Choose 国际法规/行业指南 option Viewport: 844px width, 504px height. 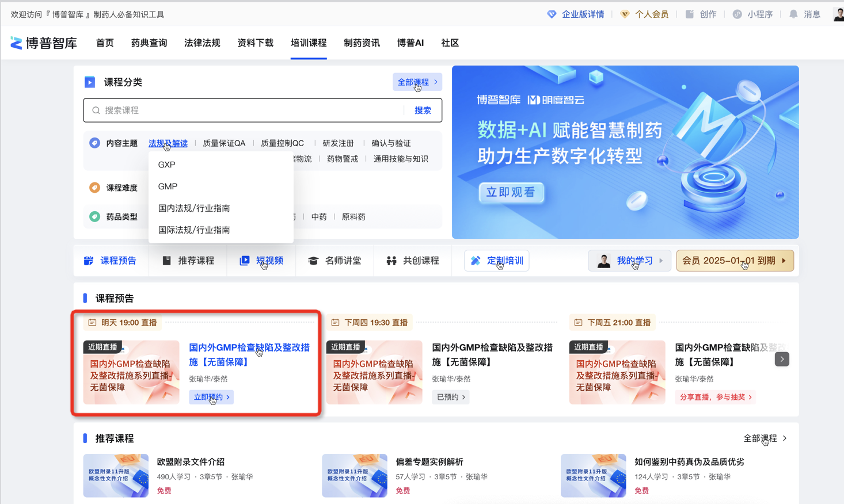click(x=221, y=230)
